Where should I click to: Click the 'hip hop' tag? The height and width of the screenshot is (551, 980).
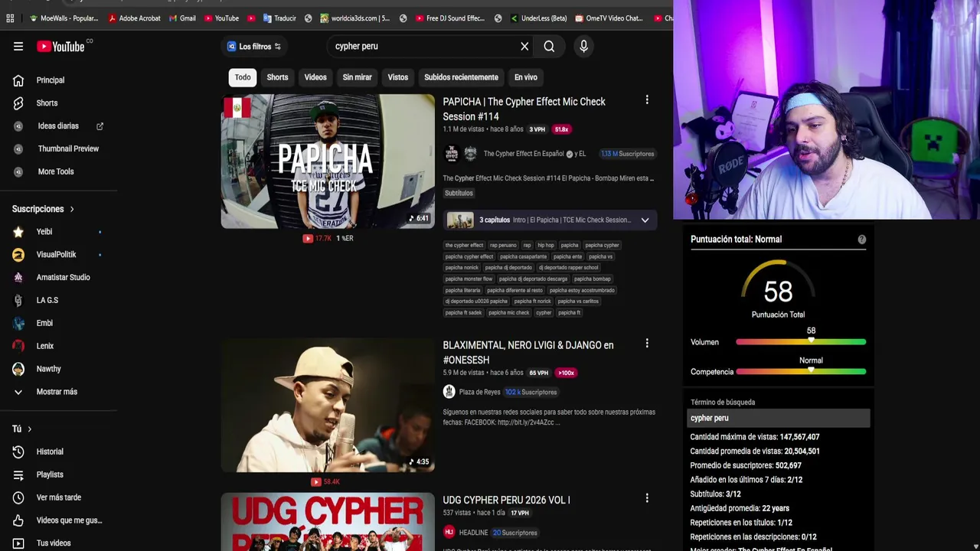click(546, 246)
